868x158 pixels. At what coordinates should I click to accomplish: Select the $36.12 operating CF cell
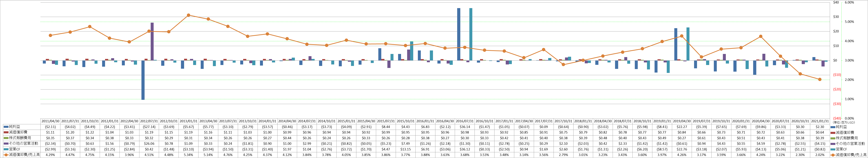(x=465, y=149)
